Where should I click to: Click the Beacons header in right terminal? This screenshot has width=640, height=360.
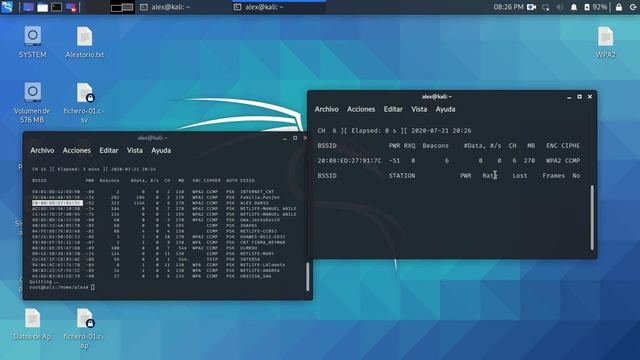pos(436,146)
